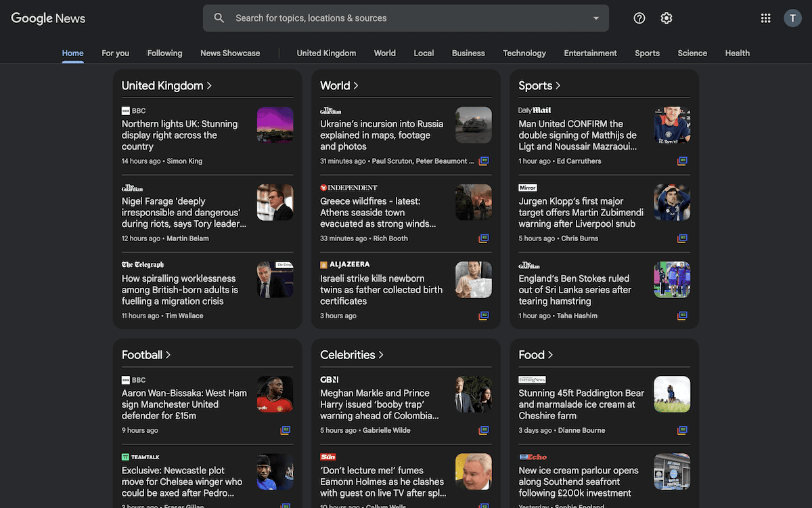Click the search topics input field
The height and width of the screenshot is (508, 812).
point(406,18)
